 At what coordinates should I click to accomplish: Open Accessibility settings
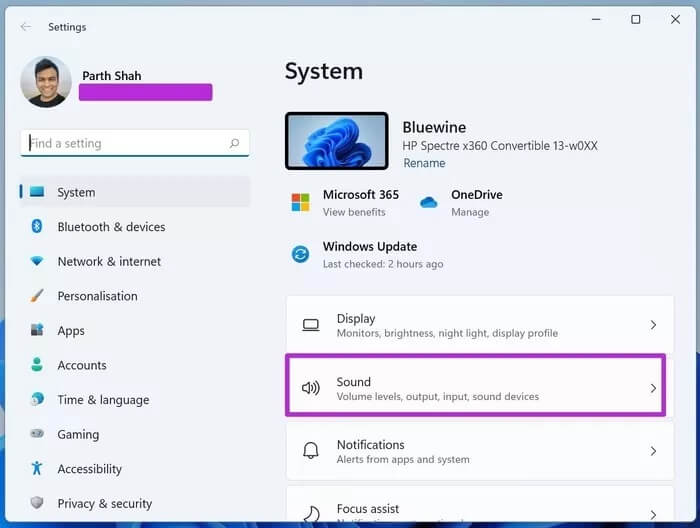point(135,469)
